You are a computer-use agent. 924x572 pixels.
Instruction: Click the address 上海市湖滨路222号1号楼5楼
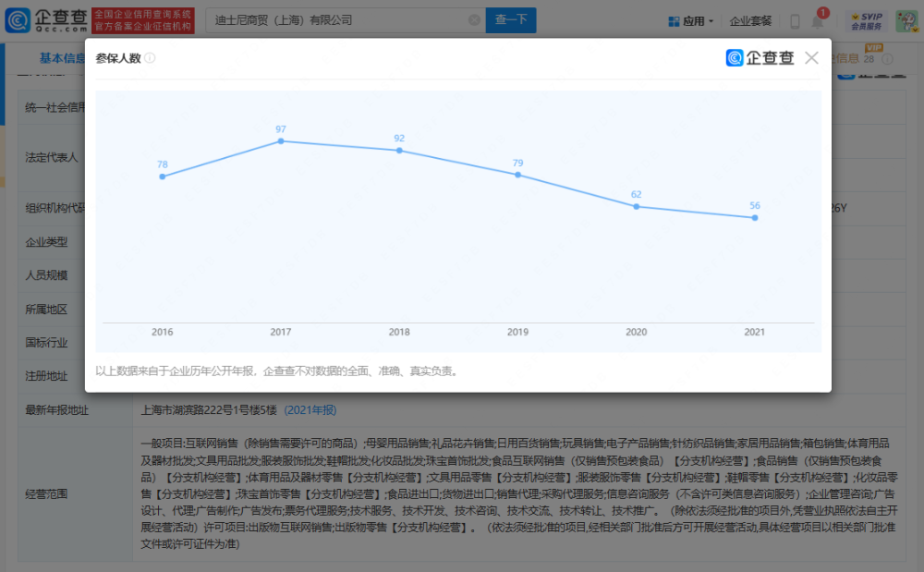click(209, 410)
